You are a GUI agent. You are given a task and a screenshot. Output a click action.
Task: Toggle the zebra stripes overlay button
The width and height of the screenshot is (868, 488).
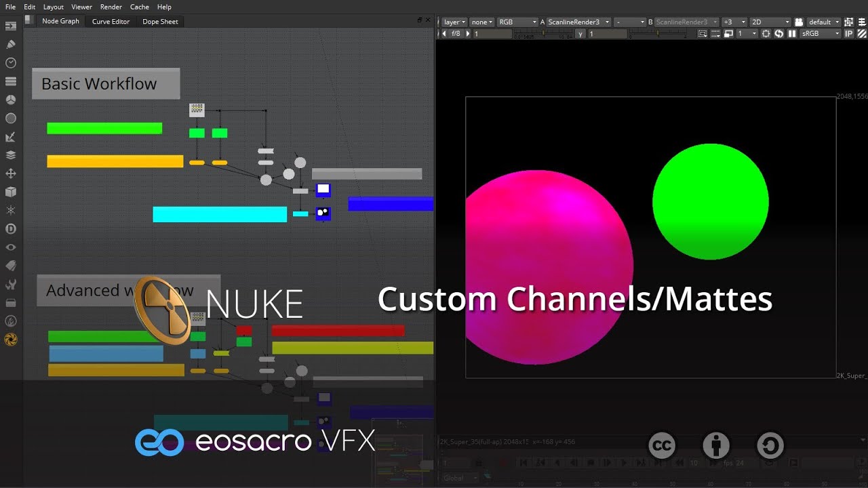pyautogui.click(x=862, y=33)
